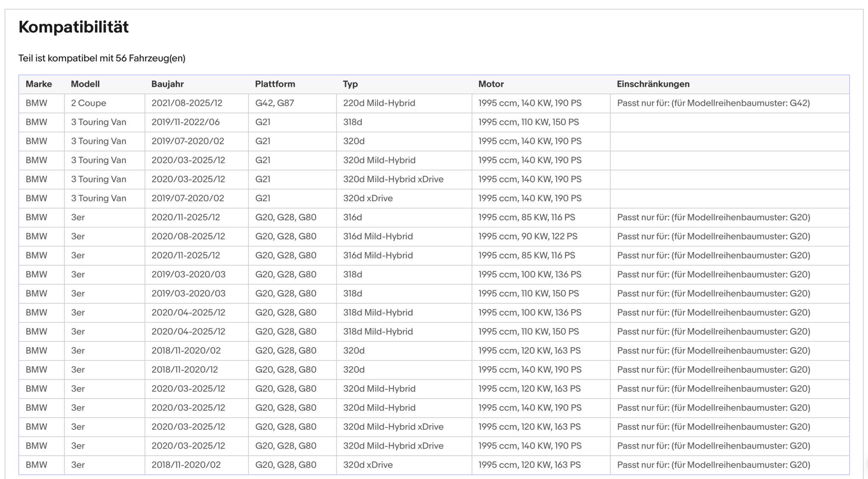
Task: Click '320d Mild-Hybrid xDrive' in the 3er 140 KW row
Action: (x=393, y=446)
